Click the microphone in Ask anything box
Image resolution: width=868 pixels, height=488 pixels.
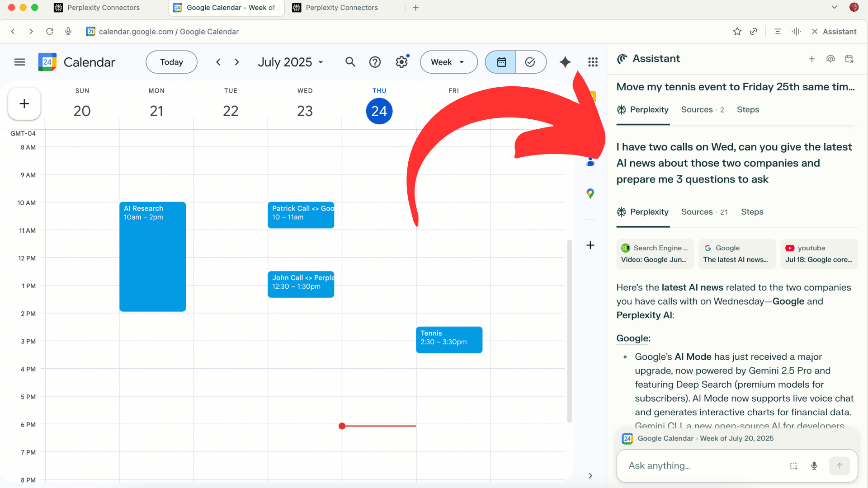(x=814, y=466)
